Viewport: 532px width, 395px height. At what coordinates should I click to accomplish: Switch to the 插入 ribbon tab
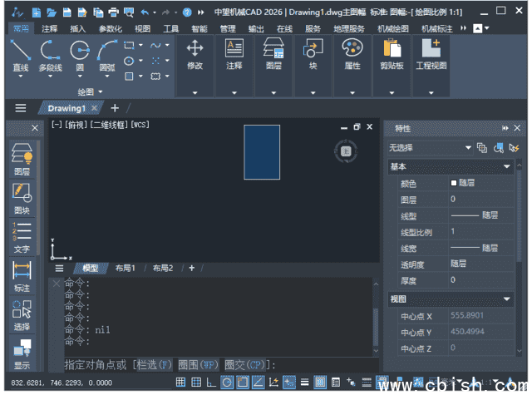click(x=77, y=29)
